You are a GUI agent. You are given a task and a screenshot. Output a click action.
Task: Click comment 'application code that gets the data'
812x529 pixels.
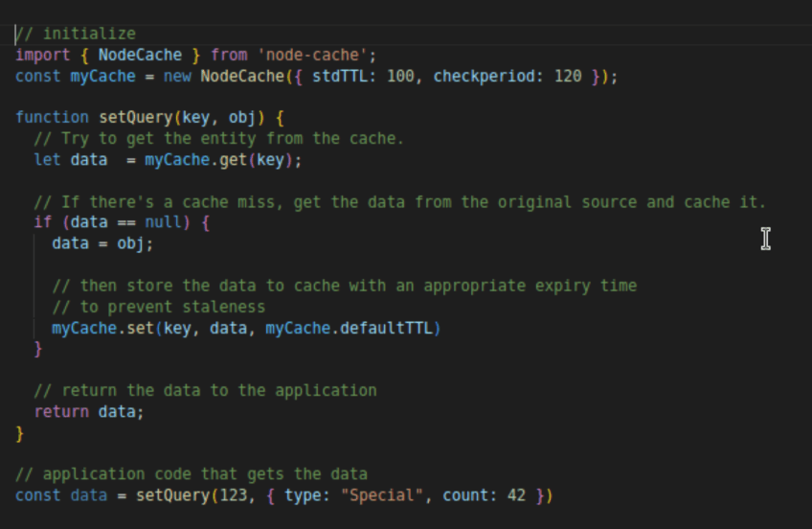point(192,474)
